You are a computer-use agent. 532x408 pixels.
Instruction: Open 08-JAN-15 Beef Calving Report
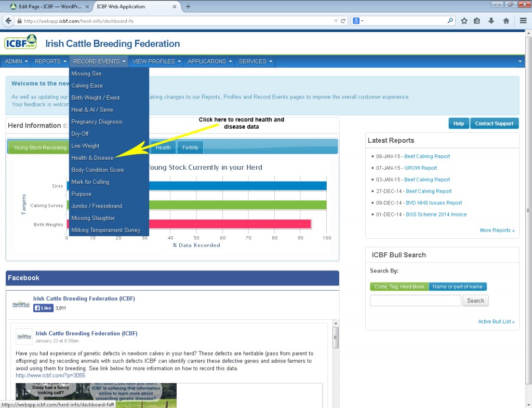click(427, 156)
